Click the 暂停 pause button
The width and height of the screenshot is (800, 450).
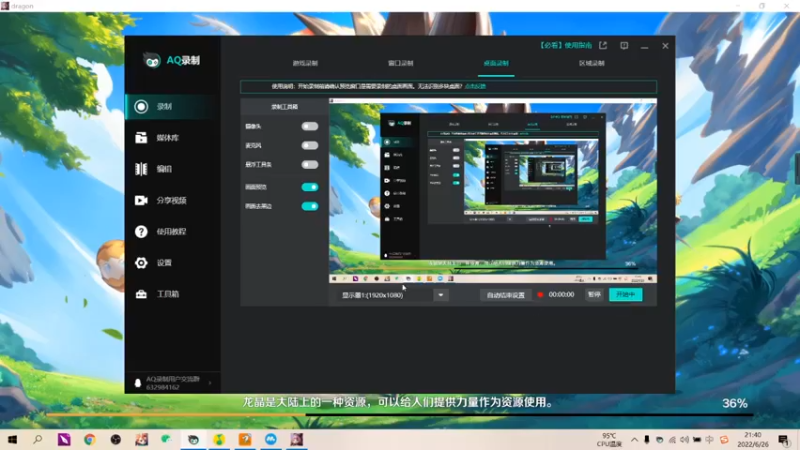coord(594,294)
